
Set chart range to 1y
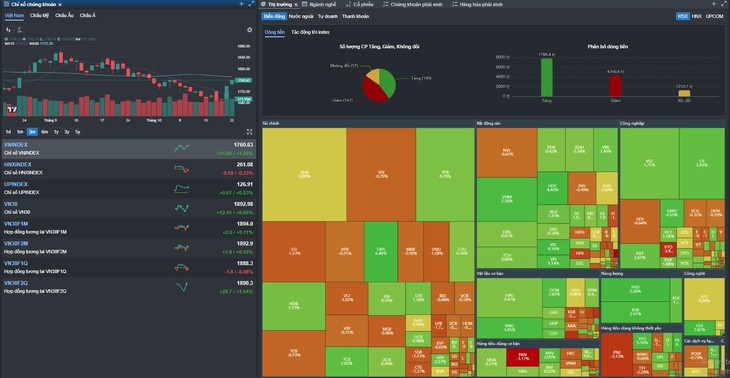[56, 132]
